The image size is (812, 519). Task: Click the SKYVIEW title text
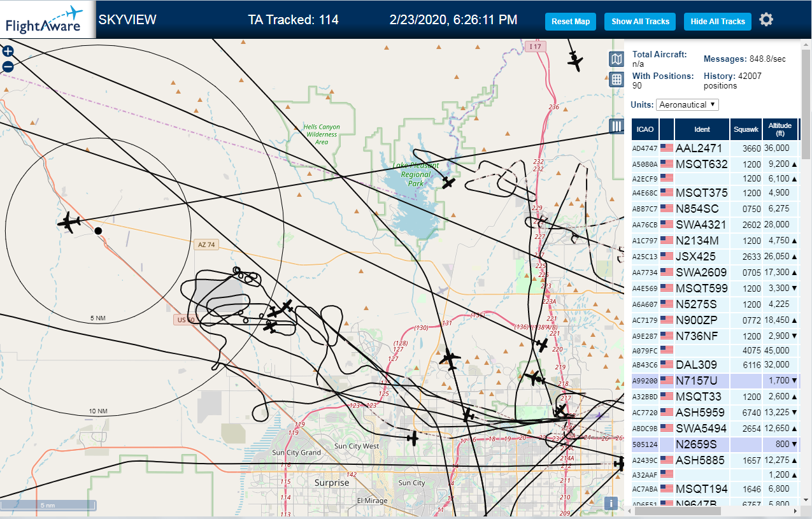click(x=127, y=20)
